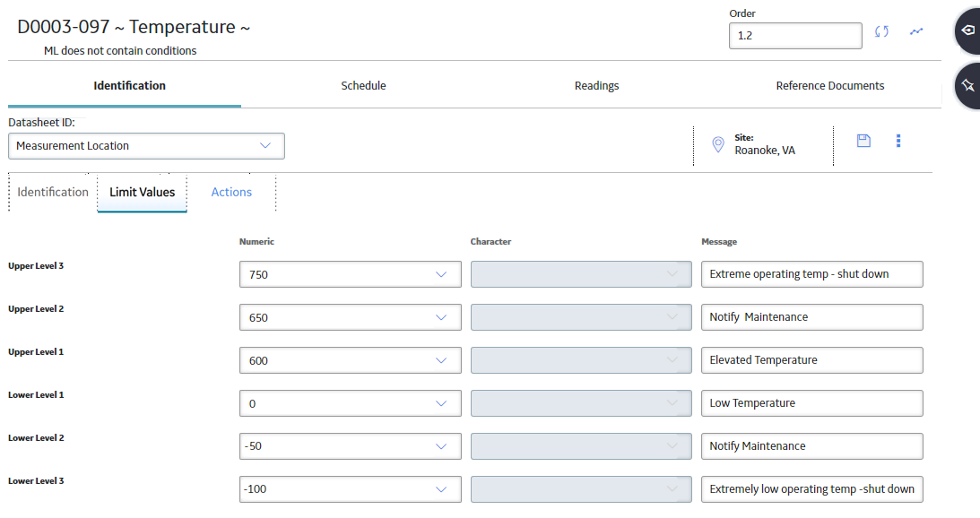The height and width of the screenshot is (518, 980).
Task: Click the 'Upper Level 2' row label
Action: tap(36, 309)
